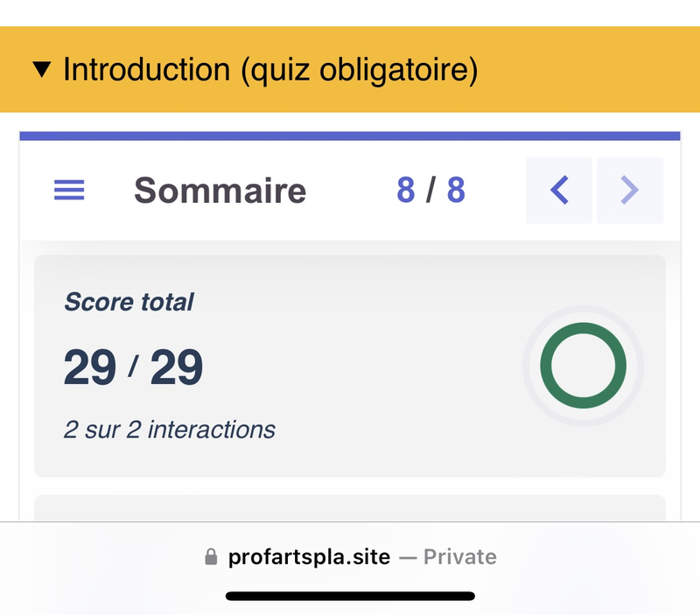The width and height of the screenshot is (700, 615).
Task: Collapse the Introduction section triangle
Action: point(41,70)
